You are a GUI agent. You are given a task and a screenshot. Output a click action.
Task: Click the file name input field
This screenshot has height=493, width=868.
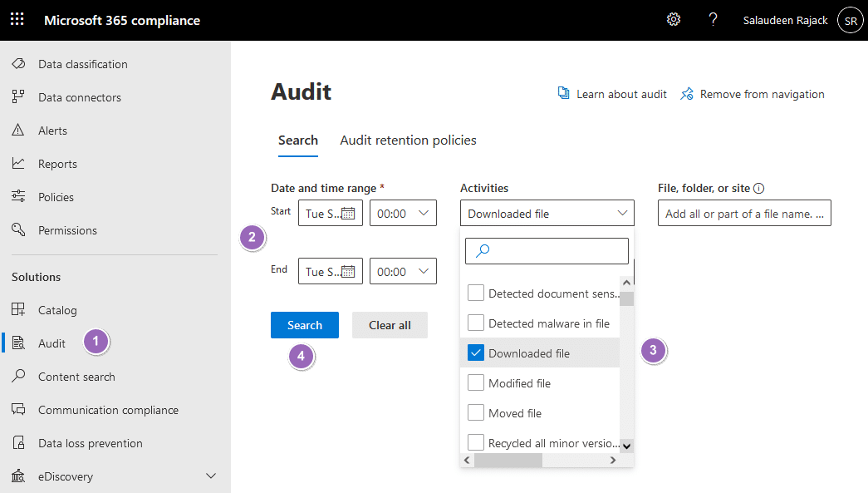pos(743,212)
